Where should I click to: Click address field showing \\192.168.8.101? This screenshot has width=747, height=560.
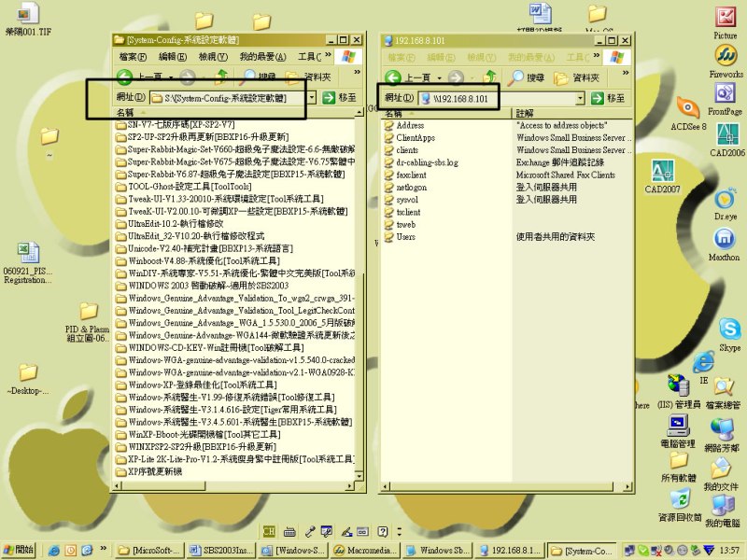tap(497, 99)
